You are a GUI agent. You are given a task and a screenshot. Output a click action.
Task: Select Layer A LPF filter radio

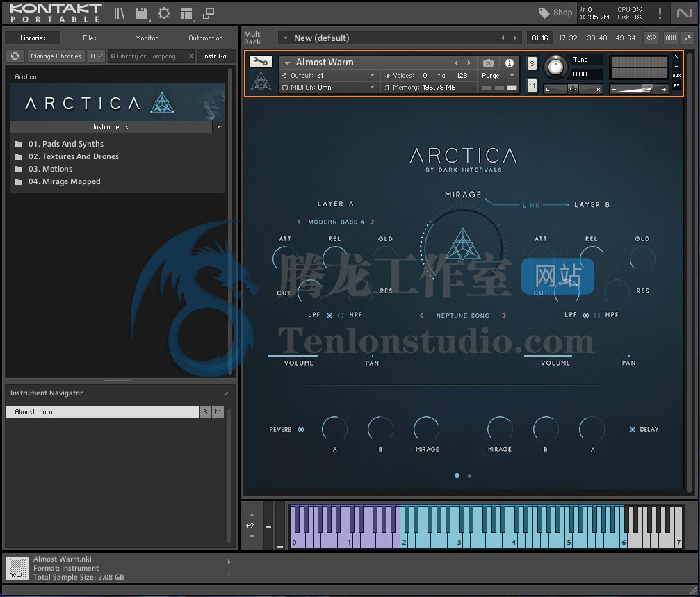[x=329, y=316]
